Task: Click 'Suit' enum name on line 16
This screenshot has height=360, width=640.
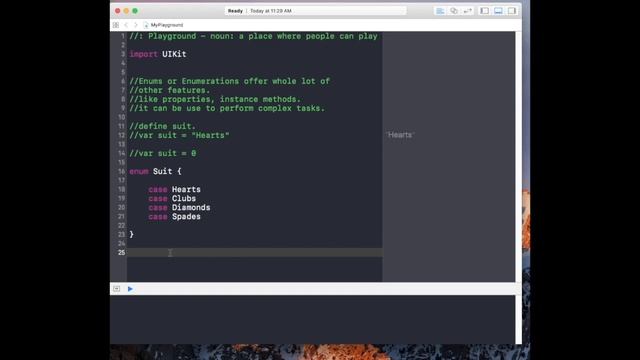Action: (x=162, y=171)
